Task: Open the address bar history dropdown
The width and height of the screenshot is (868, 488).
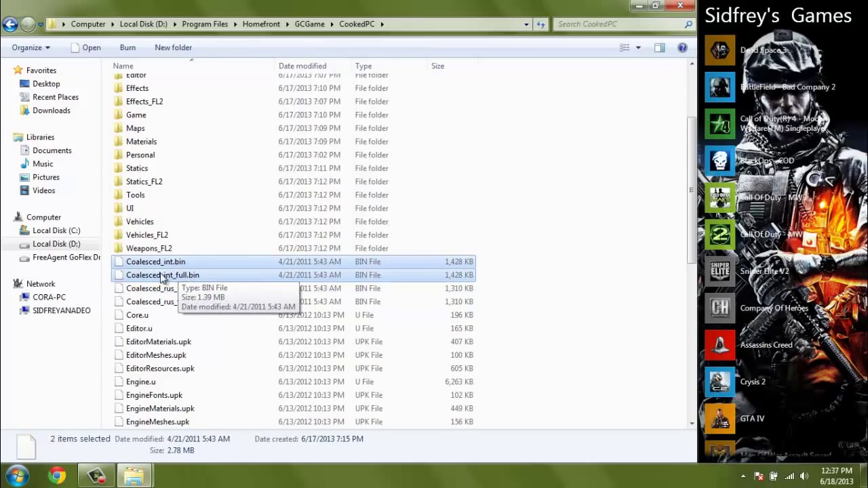Action: coord(526,24)
